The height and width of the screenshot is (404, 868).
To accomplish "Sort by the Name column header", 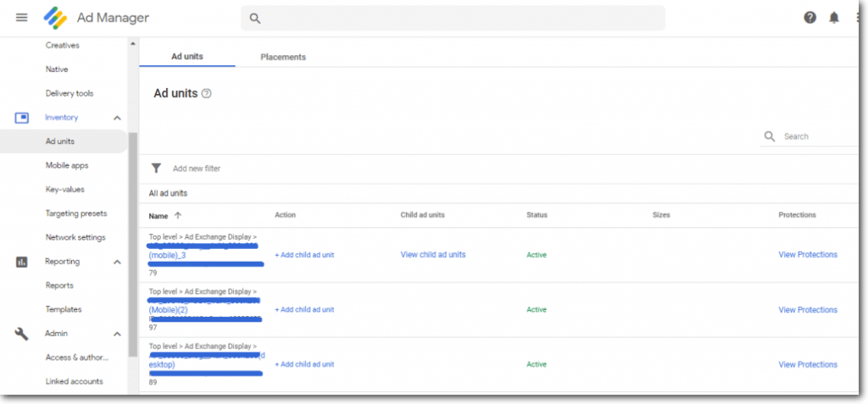I will tap(159, 215).
